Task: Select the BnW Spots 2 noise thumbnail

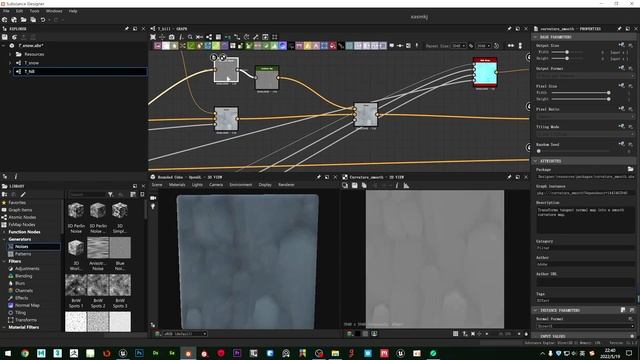Action: tap(98, 285)
